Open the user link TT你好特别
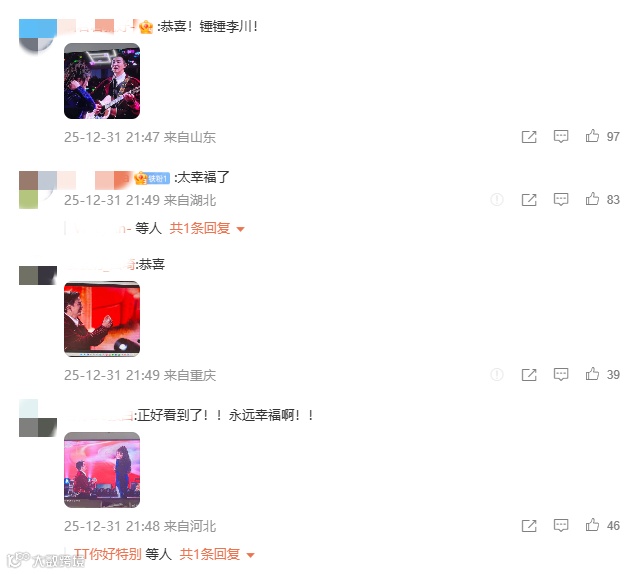This screenshot has height=574, width=639. 107,554
